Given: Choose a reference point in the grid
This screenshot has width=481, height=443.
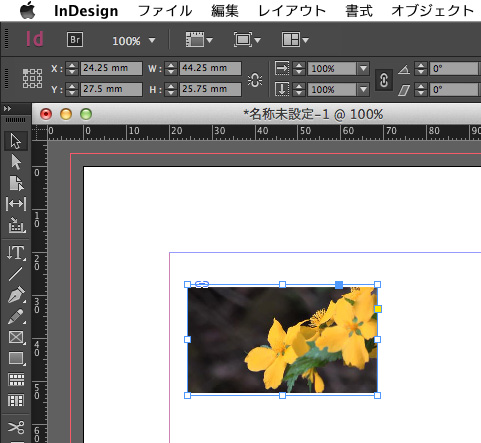Looking at the screenshot, I should coord(32,79).
